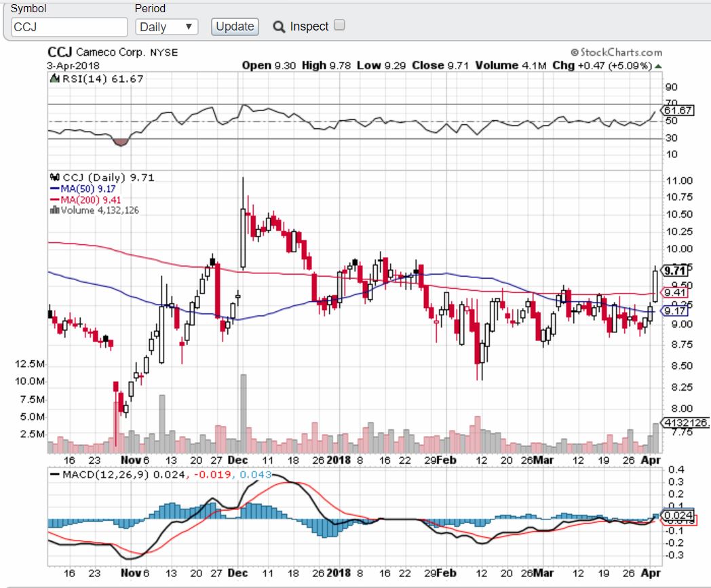Click the MA(200) 9.41 legend label

90,200
